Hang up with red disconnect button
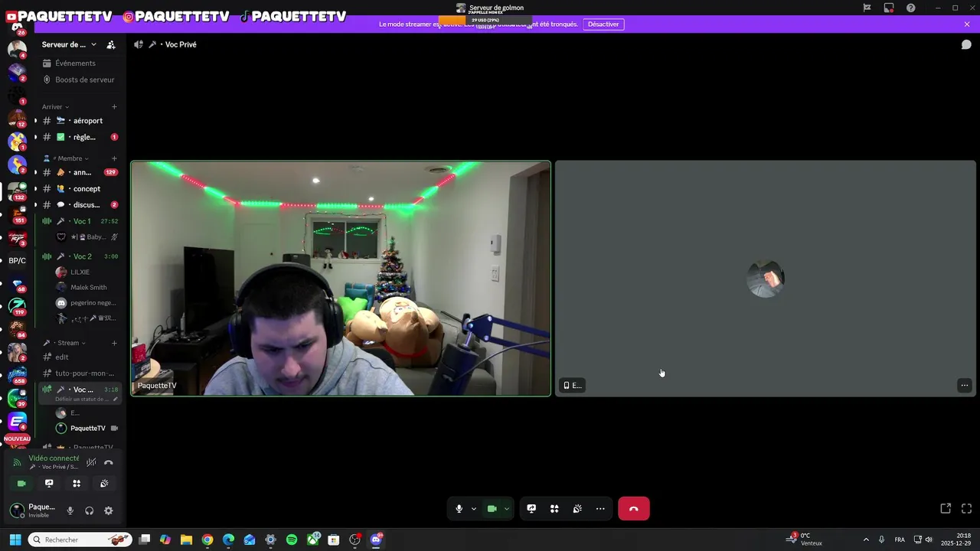The image size is (980, 551). point(634,509)
